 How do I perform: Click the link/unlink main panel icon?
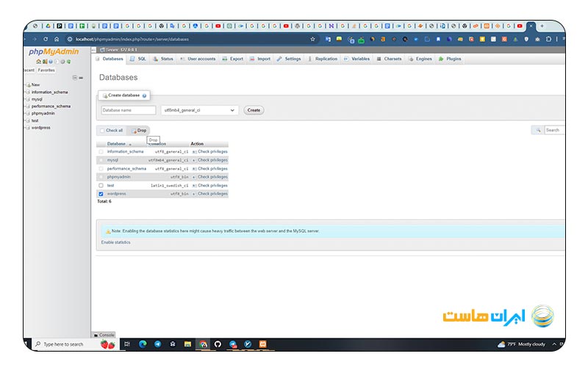click(81, 78)
